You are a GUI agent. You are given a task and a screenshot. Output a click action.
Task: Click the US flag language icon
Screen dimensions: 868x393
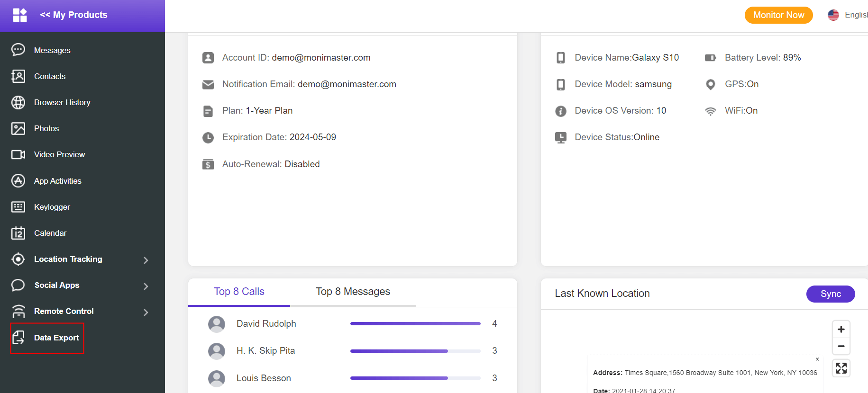833,15
